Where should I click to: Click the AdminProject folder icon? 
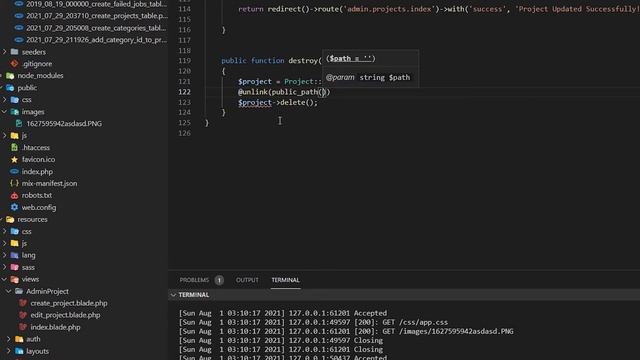[19, 291]
